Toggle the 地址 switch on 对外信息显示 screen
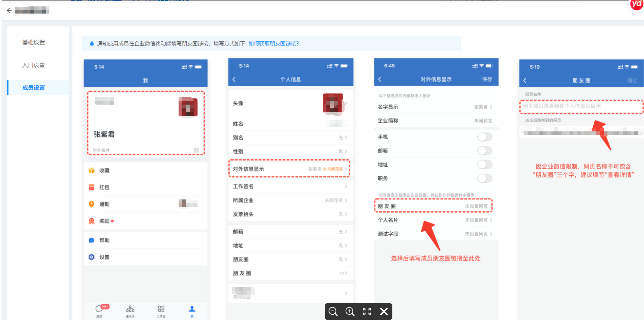 pyautogui.click(x=485, y=165)
